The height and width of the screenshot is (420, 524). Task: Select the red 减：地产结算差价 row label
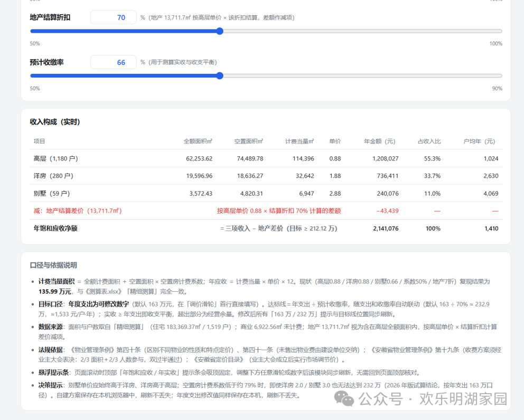click(x=78, y=211)
